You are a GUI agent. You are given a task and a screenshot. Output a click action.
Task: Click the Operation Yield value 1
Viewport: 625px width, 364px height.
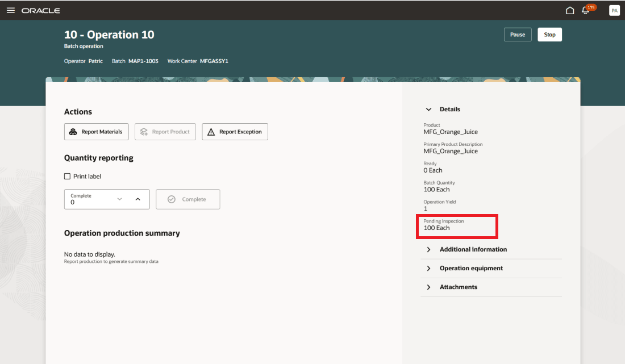click(426, 208)
